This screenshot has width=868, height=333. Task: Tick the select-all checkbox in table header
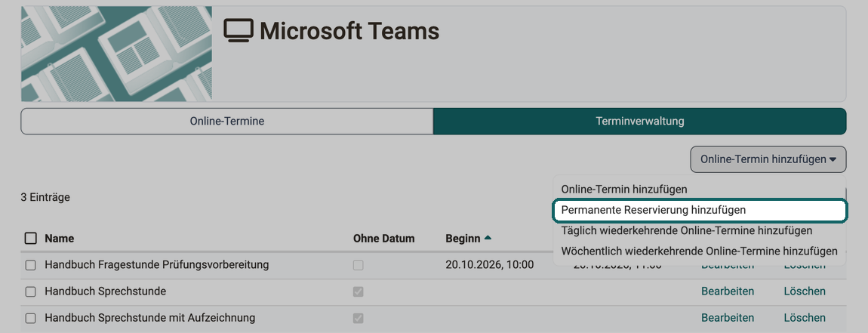30,239
